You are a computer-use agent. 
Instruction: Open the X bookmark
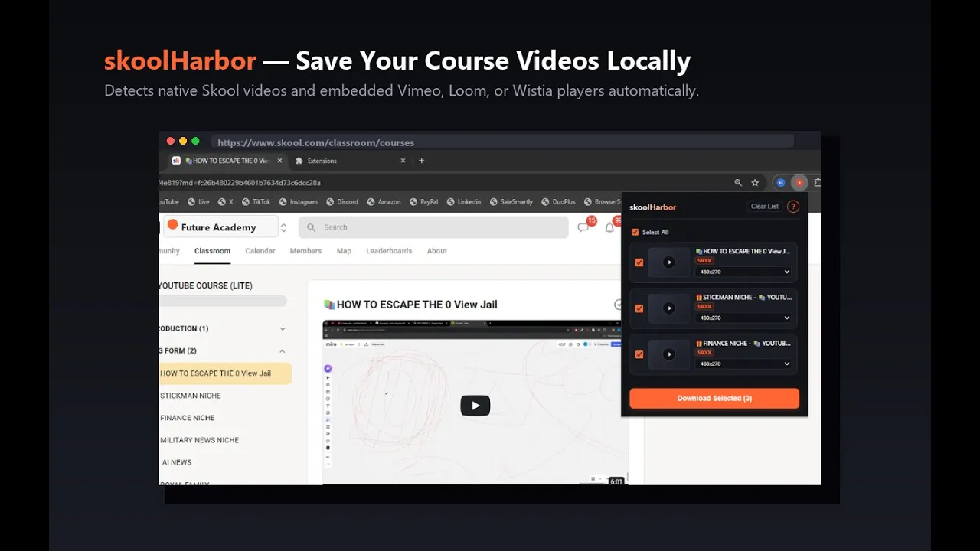pos(225,202)
